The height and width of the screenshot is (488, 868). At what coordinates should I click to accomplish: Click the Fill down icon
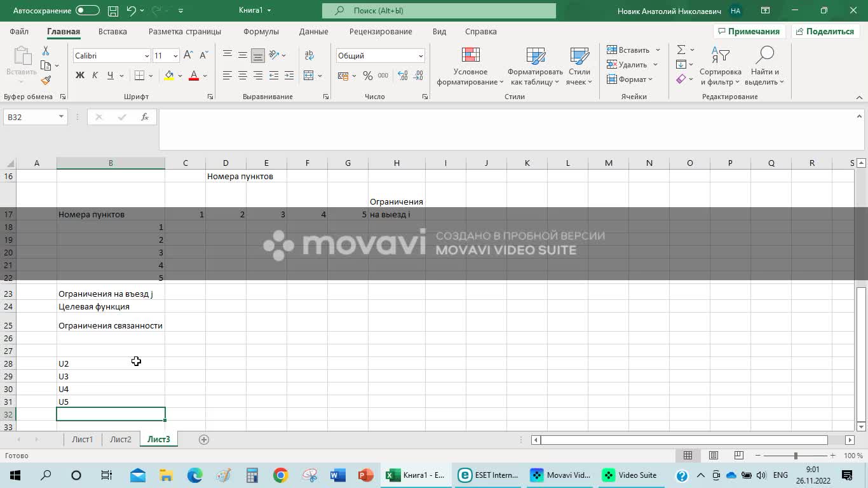click(681, 65)
